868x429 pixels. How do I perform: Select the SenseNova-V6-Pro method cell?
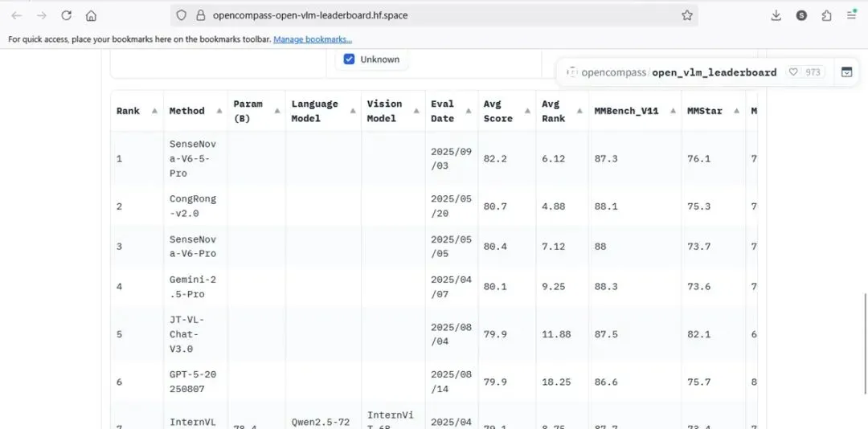(195, 247)
